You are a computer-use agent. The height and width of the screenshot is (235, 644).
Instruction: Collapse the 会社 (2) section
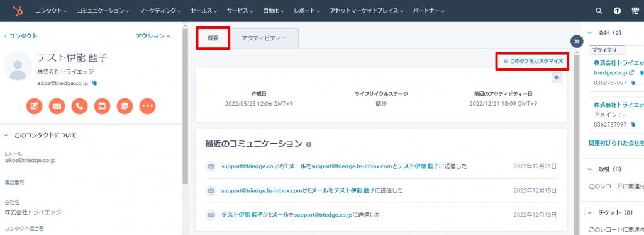click(x=590, y=33)
